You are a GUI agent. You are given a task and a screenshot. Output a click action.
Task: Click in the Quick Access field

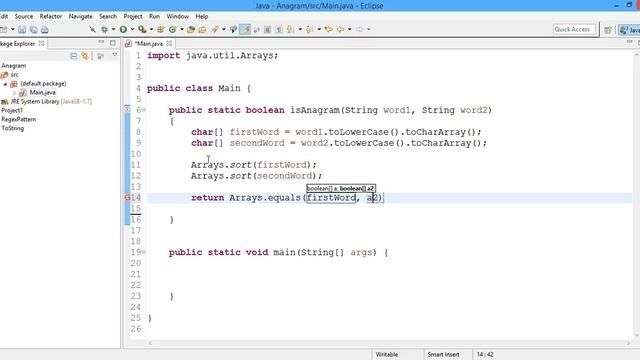pyautogui.click(x=574, y=29)
